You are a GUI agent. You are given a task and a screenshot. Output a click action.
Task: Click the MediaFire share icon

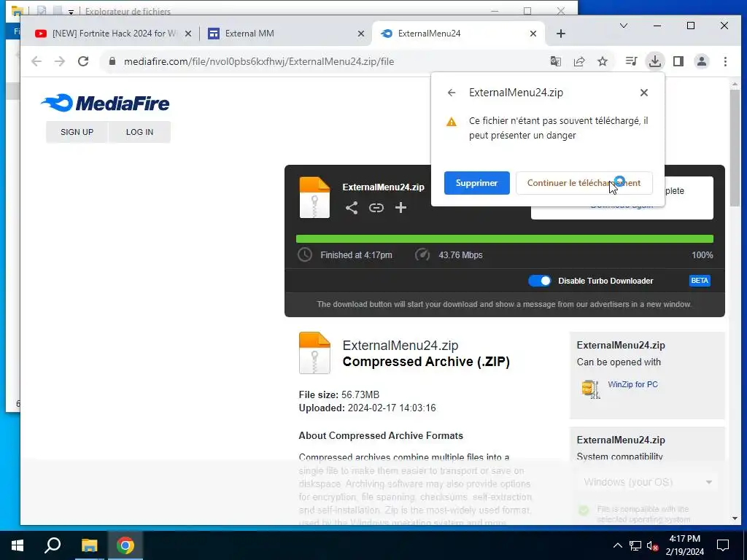pos(352,208)
